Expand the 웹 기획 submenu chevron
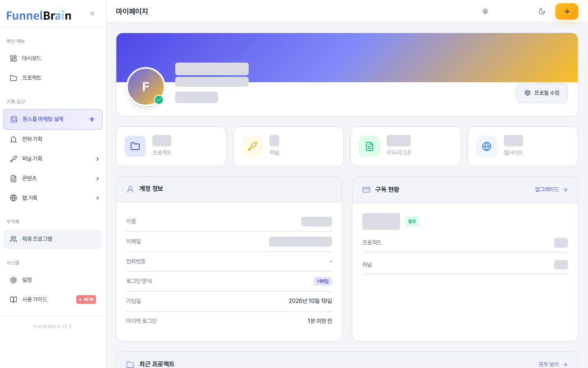 pyautogui.click(x=97, y=198)
